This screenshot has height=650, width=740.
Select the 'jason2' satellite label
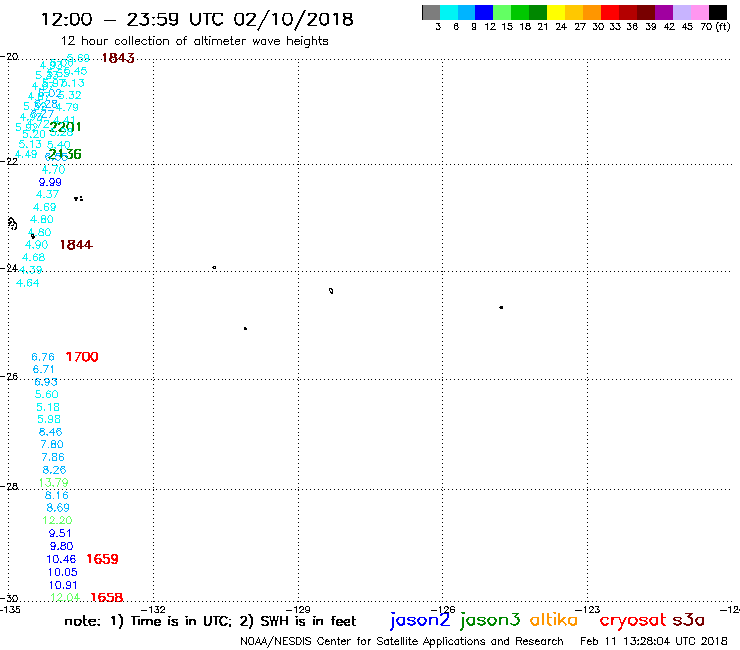[x=420, y=620]
